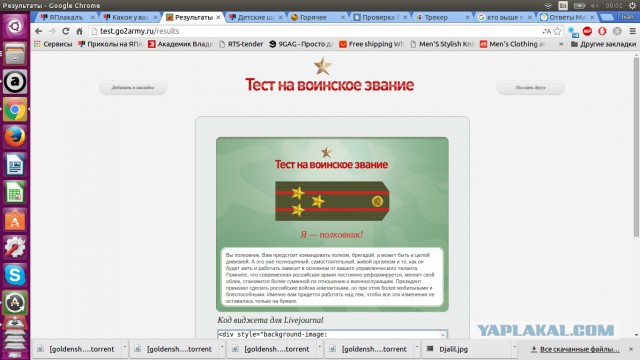
Task: Click the volume indicator icon
Action: pyautogui.click(x=594, y=6)
